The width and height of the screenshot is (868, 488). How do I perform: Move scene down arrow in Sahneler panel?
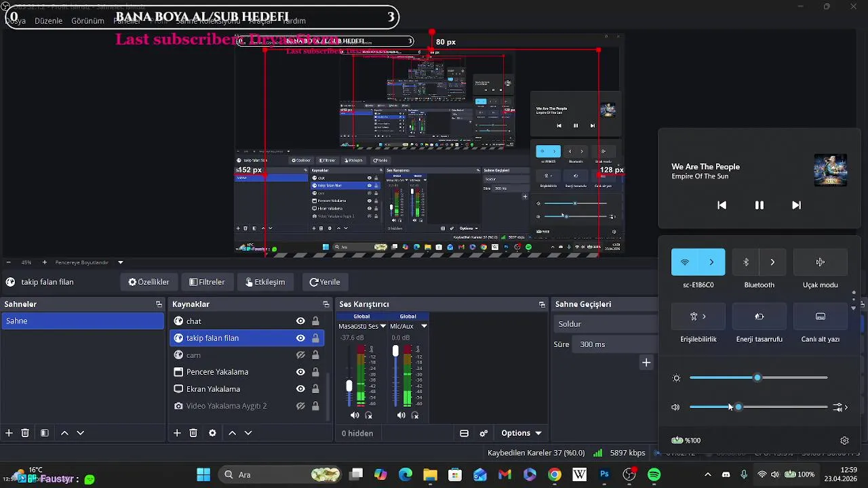pos(80,433)
